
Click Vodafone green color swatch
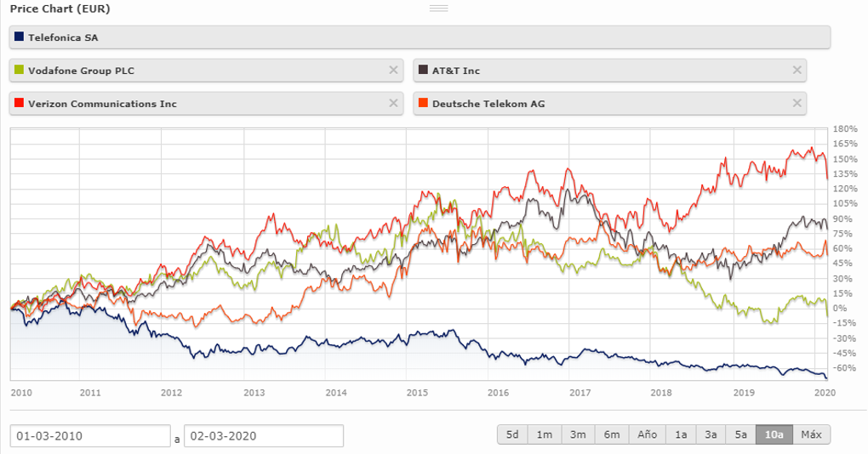click(x=20, y=71)
